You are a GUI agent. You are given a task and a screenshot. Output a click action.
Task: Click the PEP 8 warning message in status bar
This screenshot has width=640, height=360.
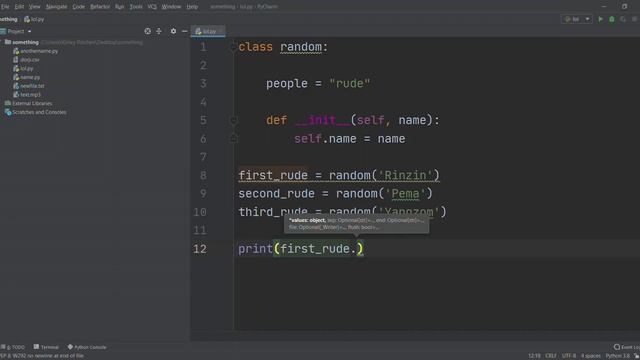pyautogui.click(x=42, y=356)
